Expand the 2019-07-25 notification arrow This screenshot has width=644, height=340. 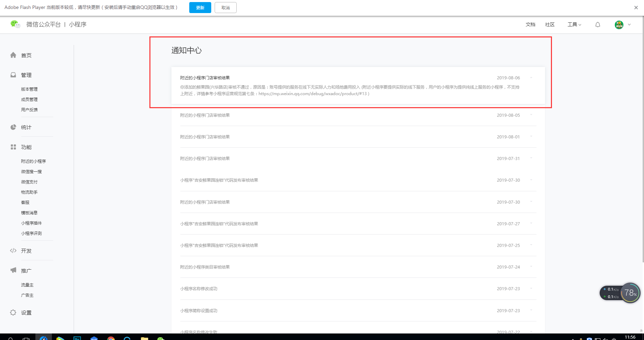click(x=531, y=245)
